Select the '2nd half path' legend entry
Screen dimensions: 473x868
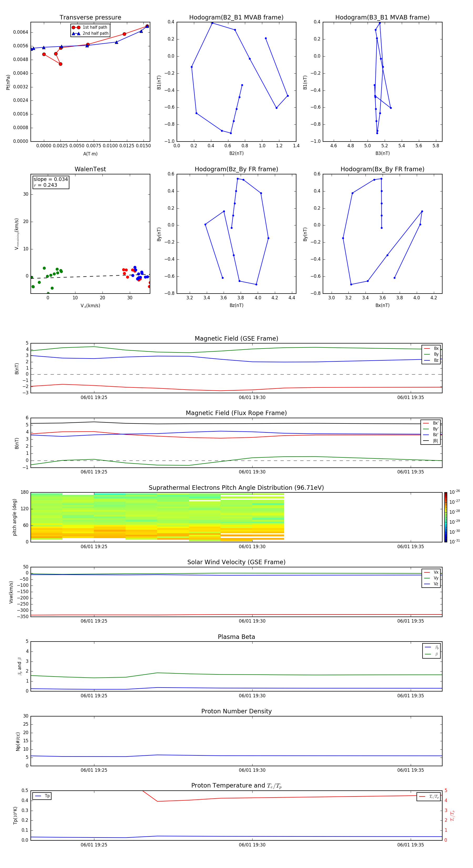click(90, 33)
